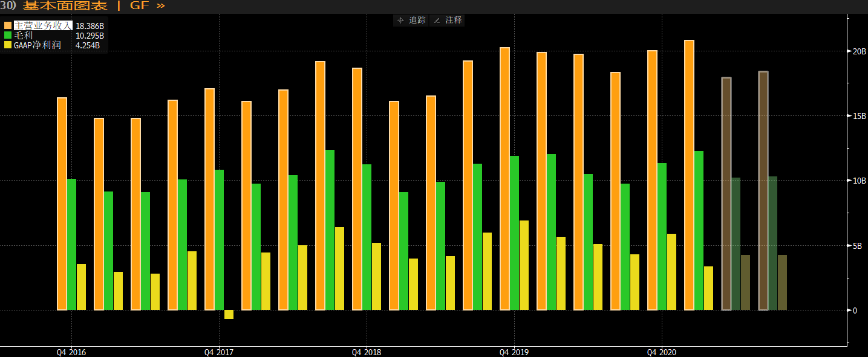The height and width of the screenshot is (357, 868).
Task: Click the legend value 10.295B
Action: (90, 36)
